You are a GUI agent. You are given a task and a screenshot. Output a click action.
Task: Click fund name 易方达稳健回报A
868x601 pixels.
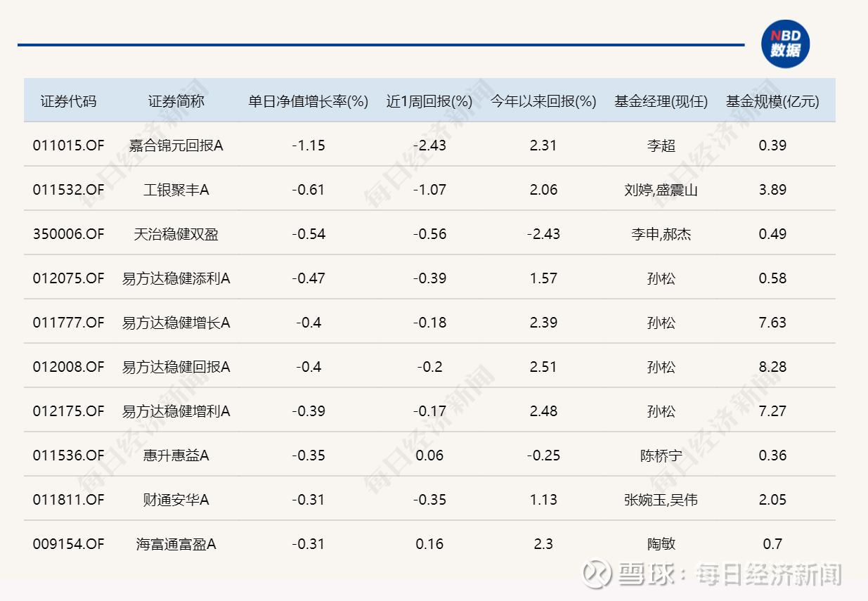pos(176,367)
